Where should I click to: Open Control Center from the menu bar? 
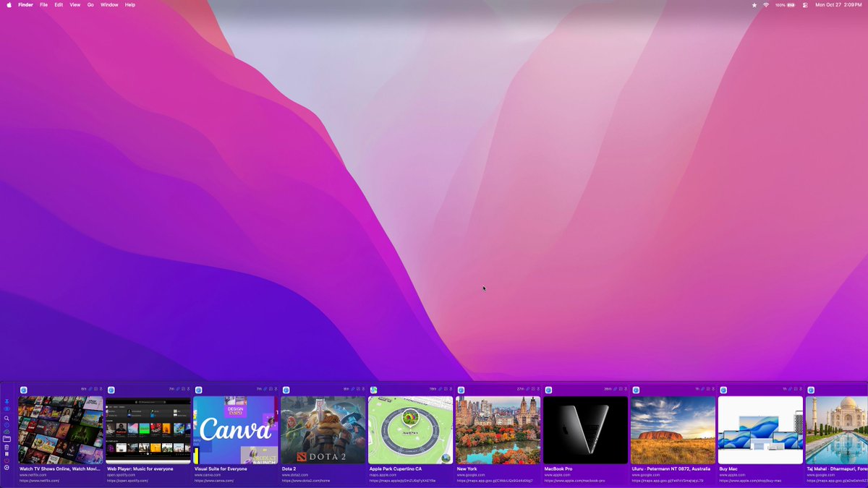805,4
